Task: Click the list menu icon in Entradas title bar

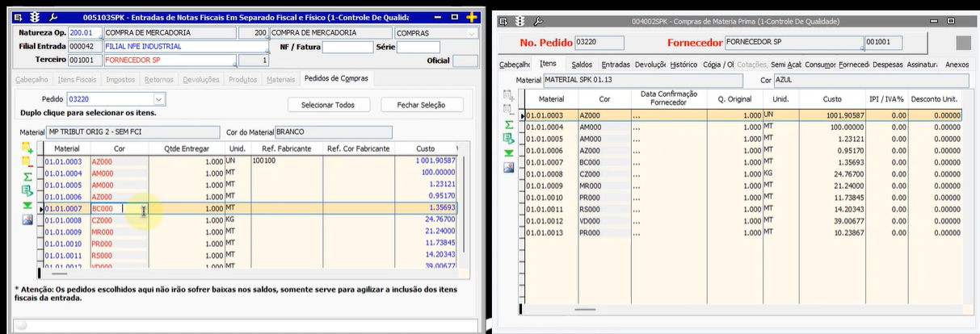Action: pyautogui.click(x=19, y=16)
